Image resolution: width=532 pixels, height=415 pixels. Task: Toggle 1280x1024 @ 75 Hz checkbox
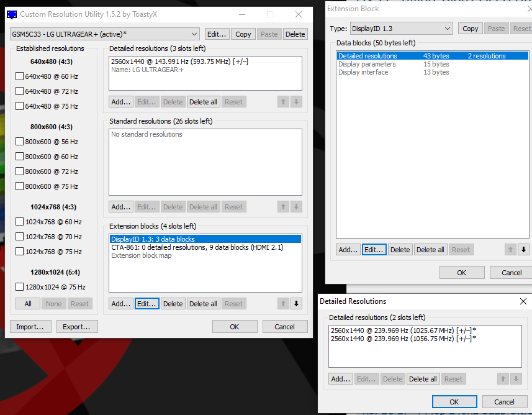(19, 287)
